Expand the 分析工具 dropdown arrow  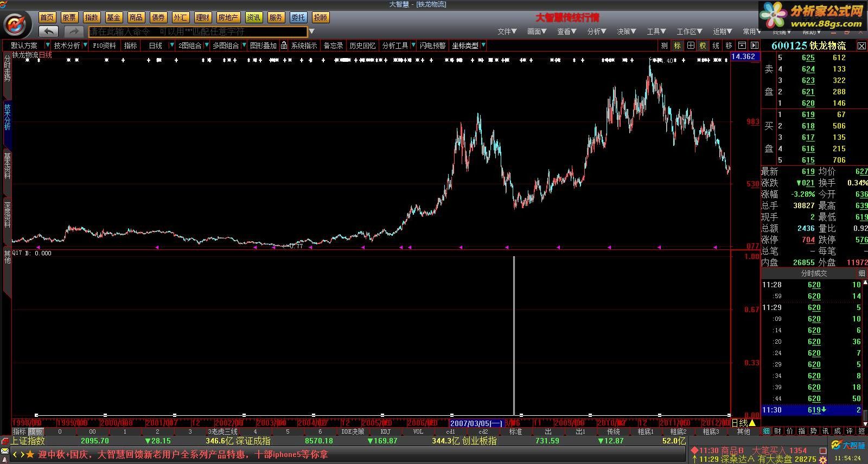413,46
